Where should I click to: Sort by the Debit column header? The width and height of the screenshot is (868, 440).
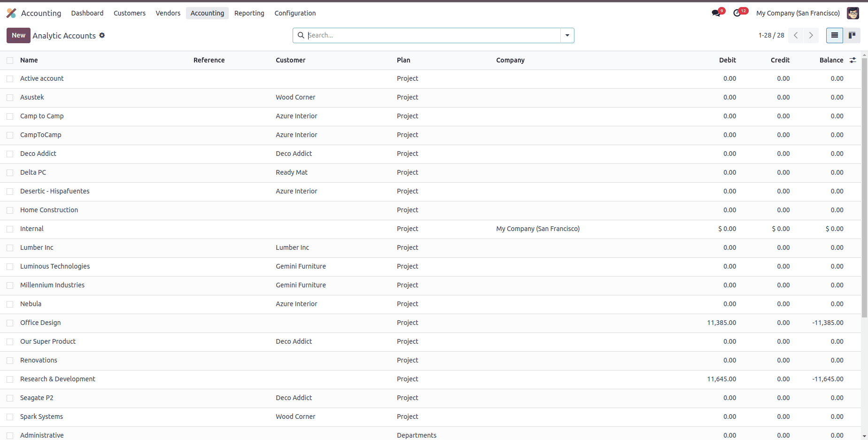point(728,60)
